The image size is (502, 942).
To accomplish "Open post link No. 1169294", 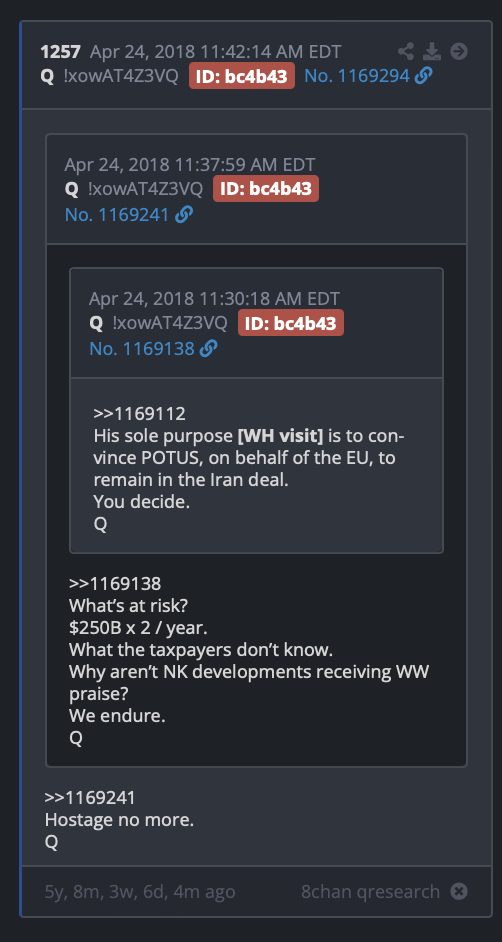I will tap(357, 76).
